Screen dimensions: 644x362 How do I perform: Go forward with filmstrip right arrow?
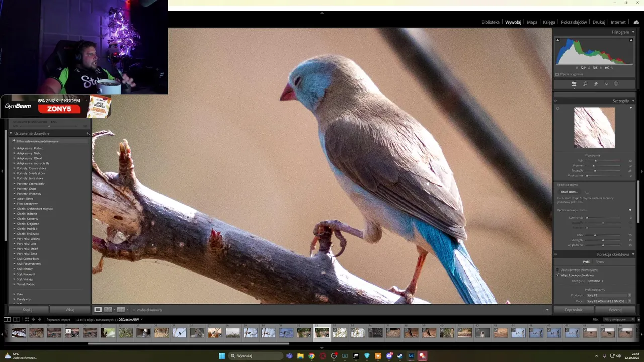39,319
